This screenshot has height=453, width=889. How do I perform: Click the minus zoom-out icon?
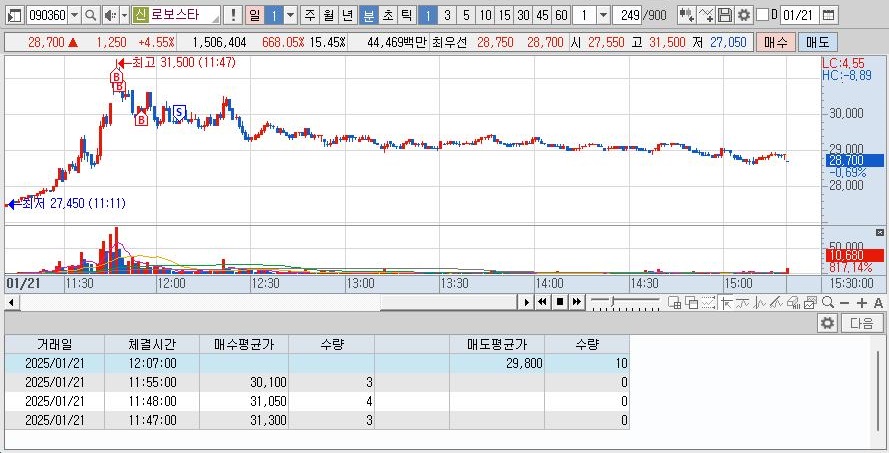[845, 303]
